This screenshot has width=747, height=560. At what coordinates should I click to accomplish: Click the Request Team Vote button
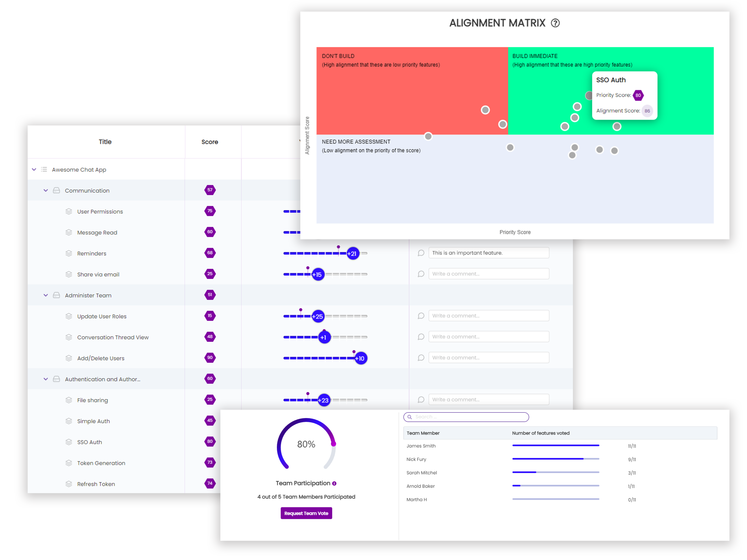306,513
